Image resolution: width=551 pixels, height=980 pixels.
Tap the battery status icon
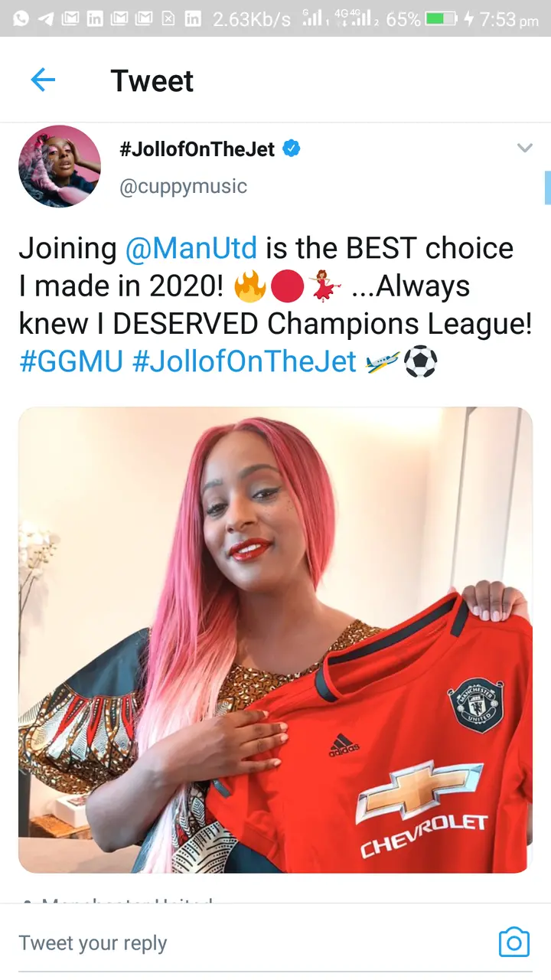(x=440, y=18)
